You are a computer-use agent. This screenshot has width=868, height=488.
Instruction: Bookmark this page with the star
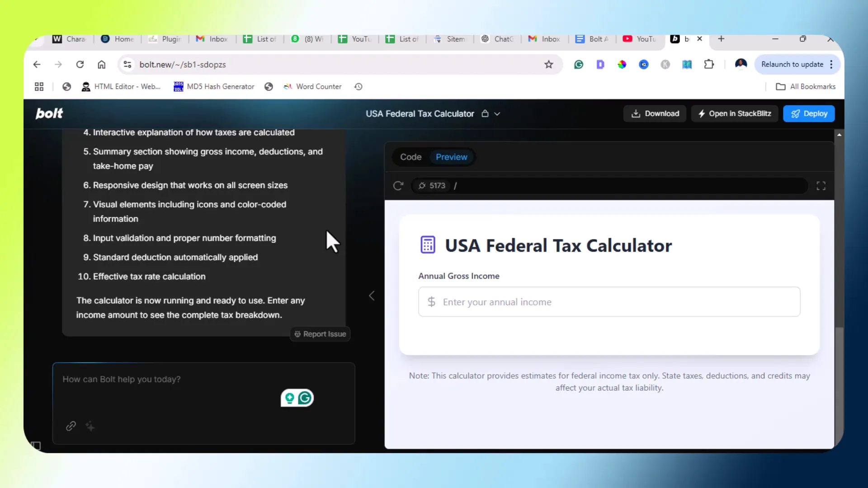549,65
